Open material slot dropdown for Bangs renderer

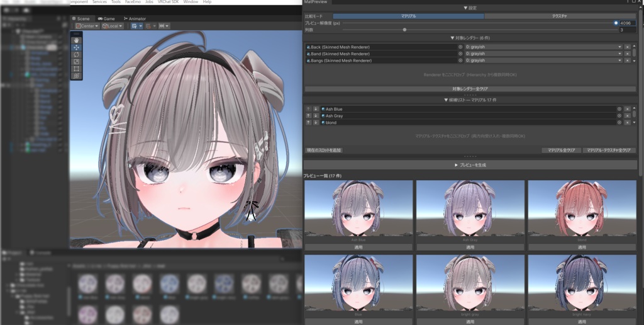click(x=544, y=60)
